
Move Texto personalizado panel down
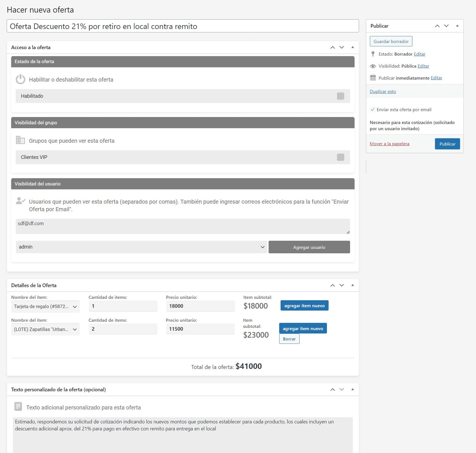(342, 389)
